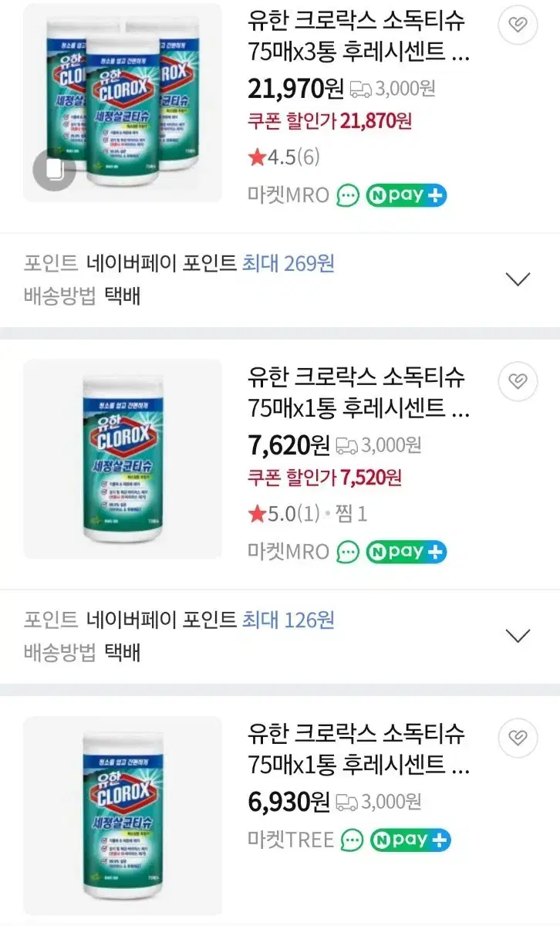Tap the Npay plus badge on first product
Image resolution: width=560 pixels, height=926 pixels.
click(x=407, y=195)
